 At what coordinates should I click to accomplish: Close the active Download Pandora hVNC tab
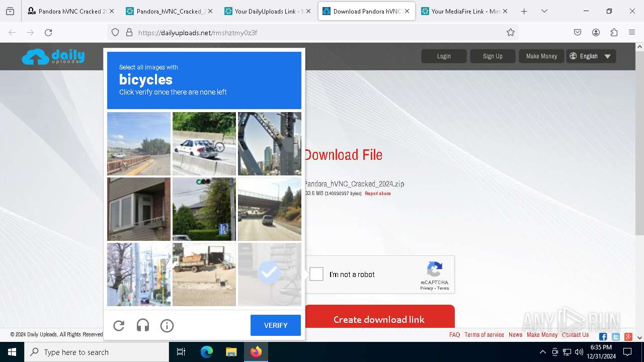(407, 11)
